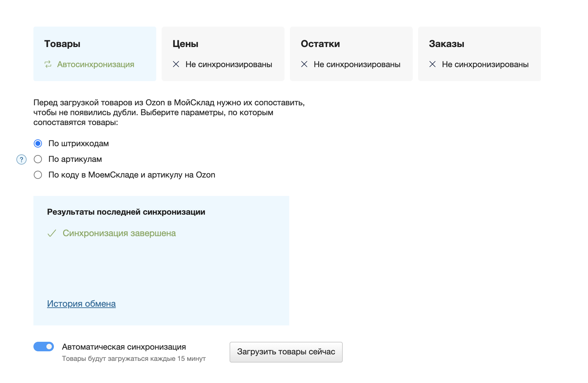
Task: Click the Загрузить товары сейчас button
Action: coord(286,352)
